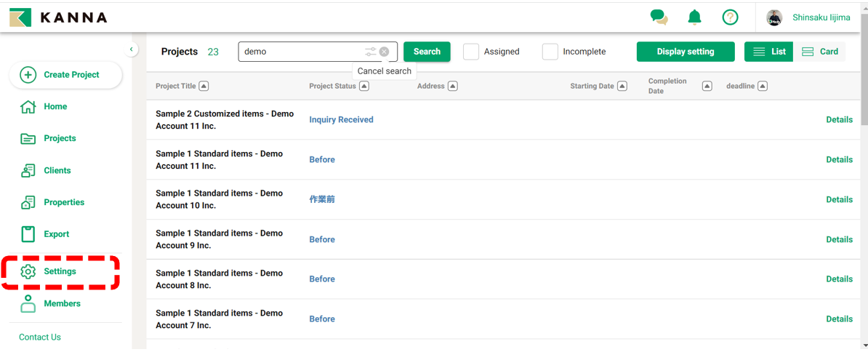868x360 pixels.
Task: Open the Display setting button
Action: pos(685,52)
